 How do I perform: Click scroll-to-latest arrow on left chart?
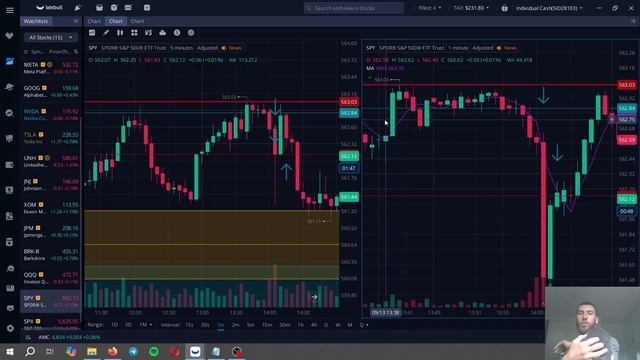314,297
